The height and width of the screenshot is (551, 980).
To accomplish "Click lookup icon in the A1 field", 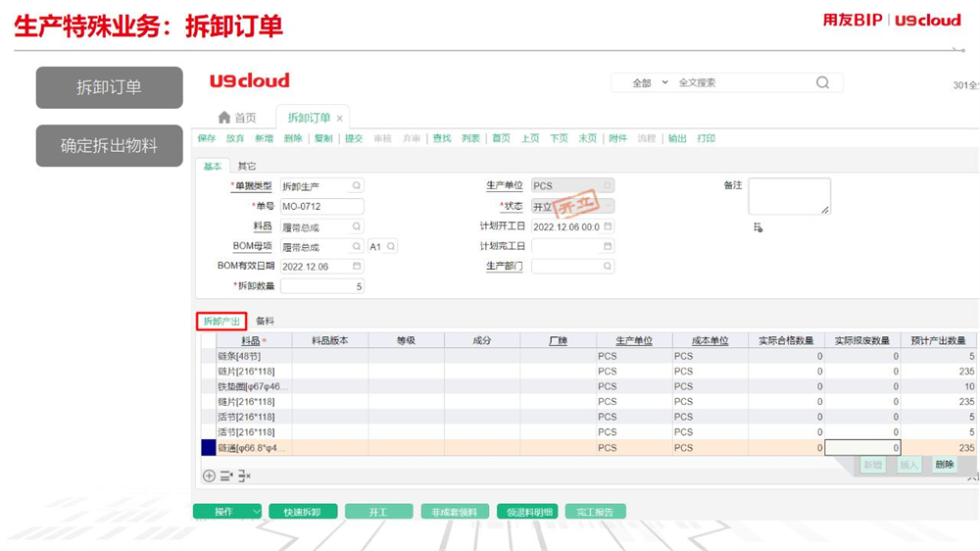I will click(x=391, y=246).
